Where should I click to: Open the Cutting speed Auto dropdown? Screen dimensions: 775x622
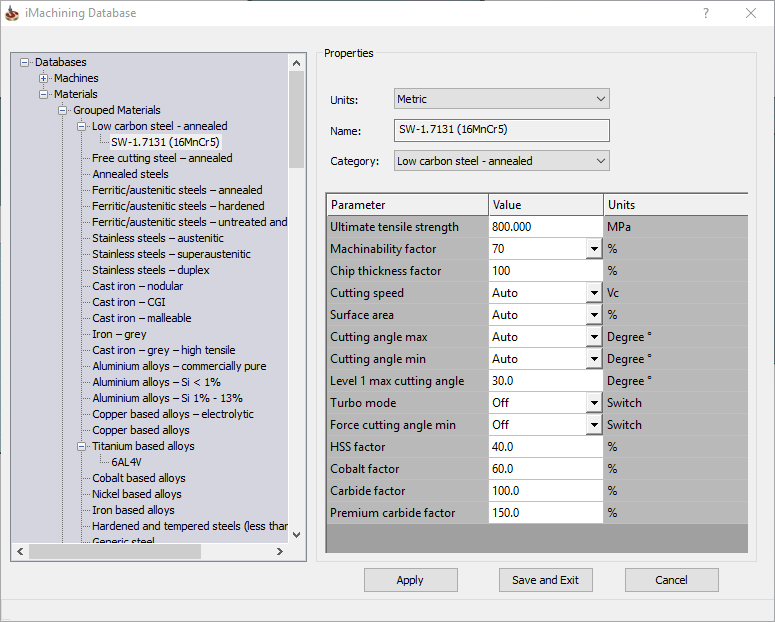pos(594,293)
